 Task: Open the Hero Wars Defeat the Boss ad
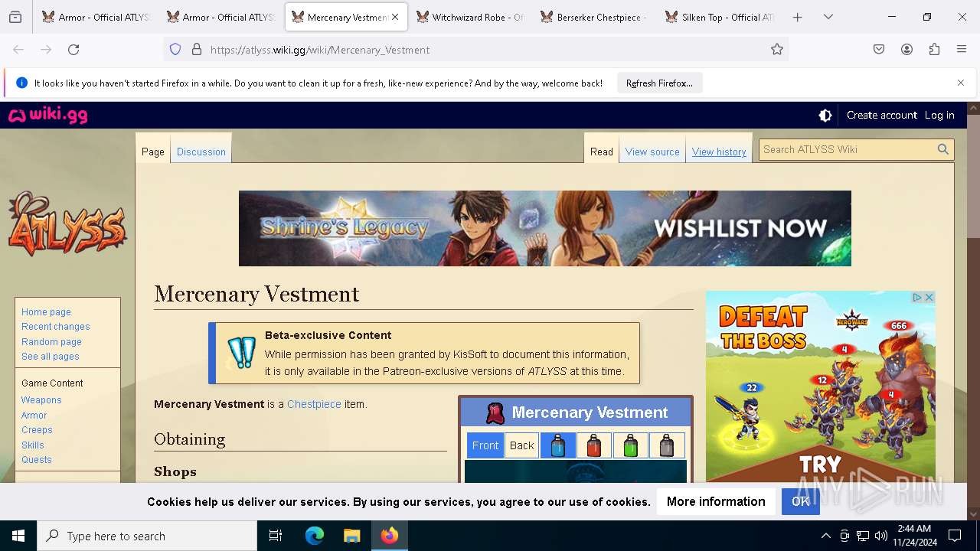point(821,386)
